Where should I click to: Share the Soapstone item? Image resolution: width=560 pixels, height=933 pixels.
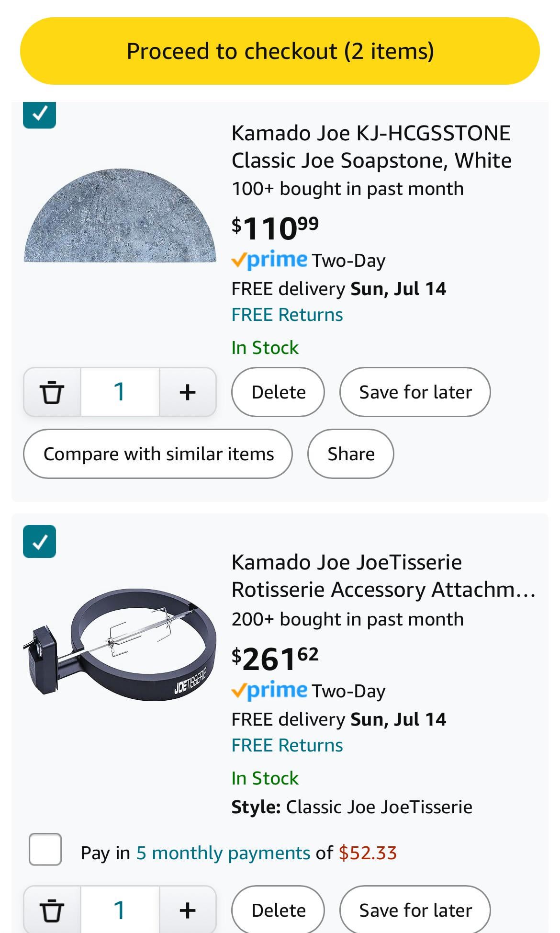[x=351, y=454]
